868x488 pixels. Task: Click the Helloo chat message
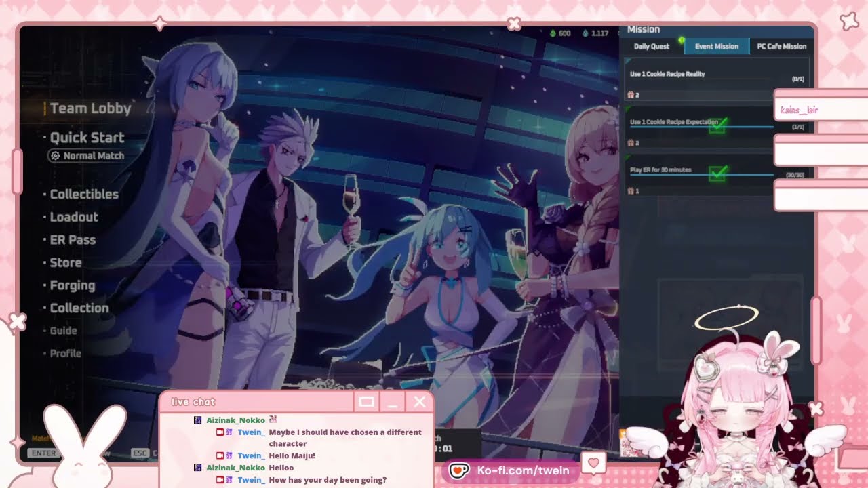[281, 468]
